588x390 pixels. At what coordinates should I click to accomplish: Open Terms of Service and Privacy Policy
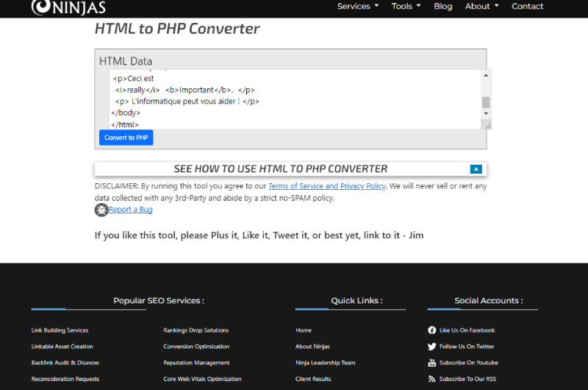(x=326, y=186)
